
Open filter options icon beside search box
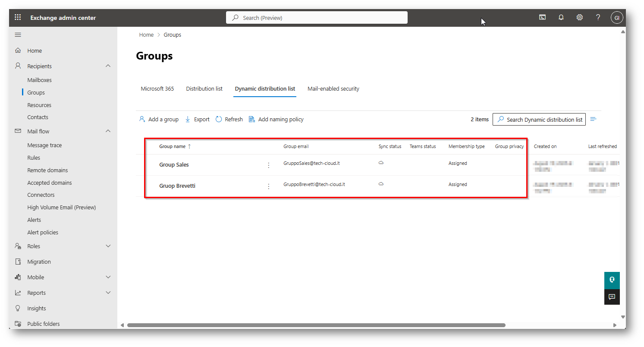593,120
